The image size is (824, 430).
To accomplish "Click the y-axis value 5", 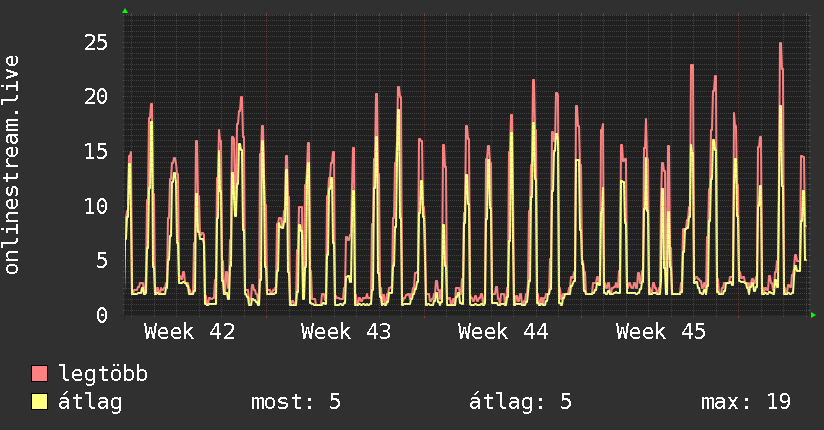I will 102,260.
